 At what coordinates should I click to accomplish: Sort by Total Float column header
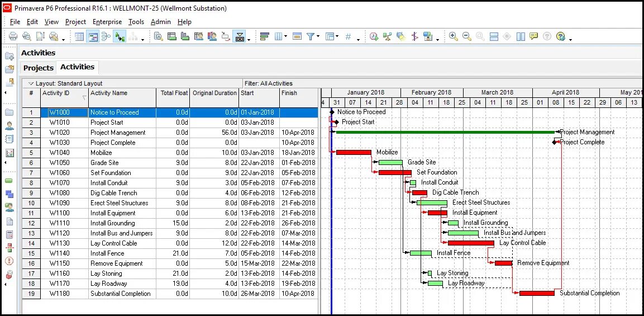(173, 98)
